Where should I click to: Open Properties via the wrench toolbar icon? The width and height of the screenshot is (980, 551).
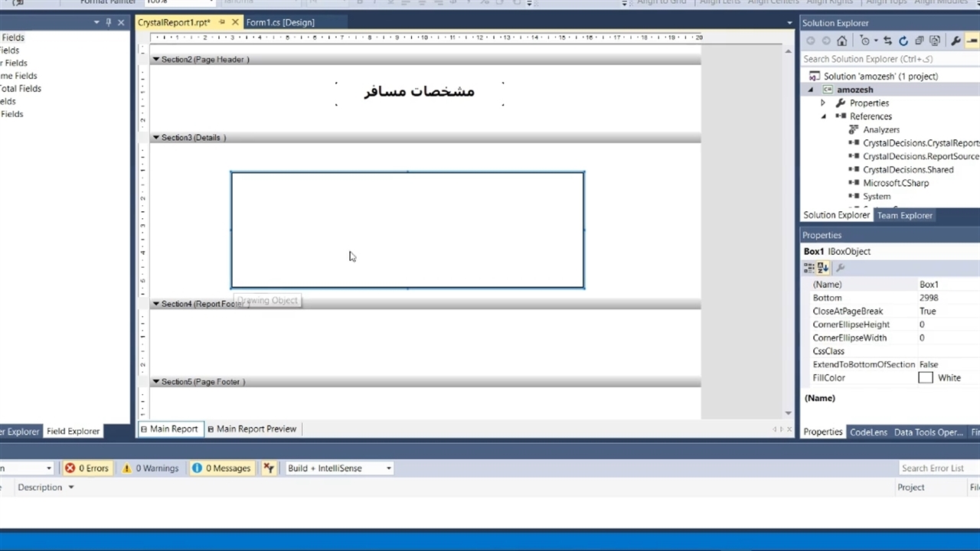pyautogui.click(x=955, y=41)
